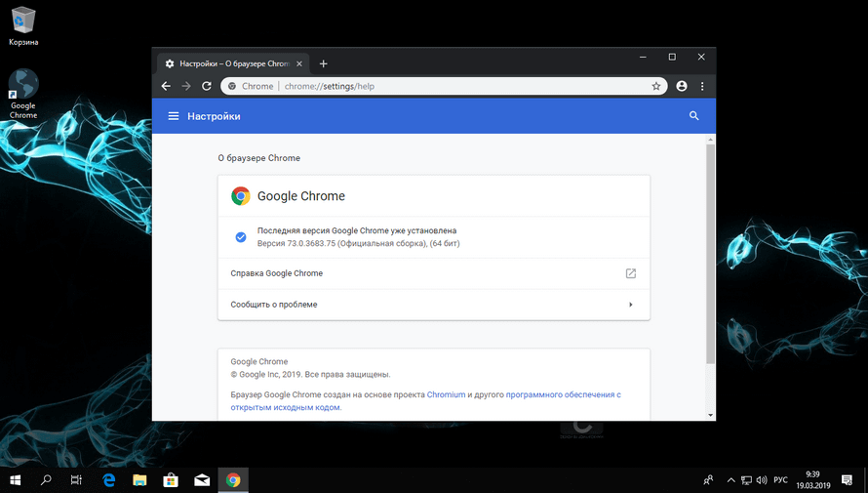Show hidden system tray icons

pos(730,480)
